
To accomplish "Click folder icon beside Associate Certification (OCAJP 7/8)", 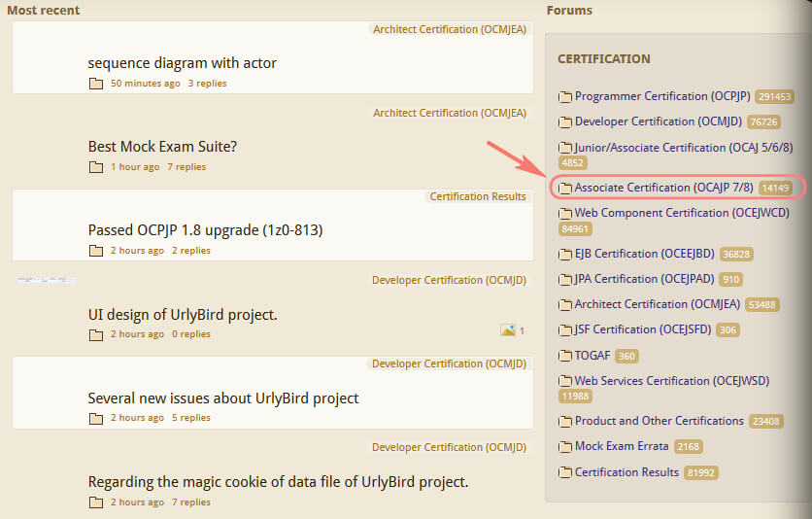I will pyautogui.click(x=565, y=188).
